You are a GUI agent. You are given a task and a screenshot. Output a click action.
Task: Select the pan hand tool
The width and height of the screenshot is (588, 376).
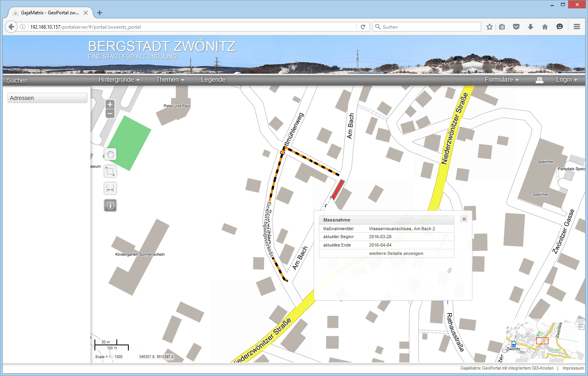[x=110, y=154]
